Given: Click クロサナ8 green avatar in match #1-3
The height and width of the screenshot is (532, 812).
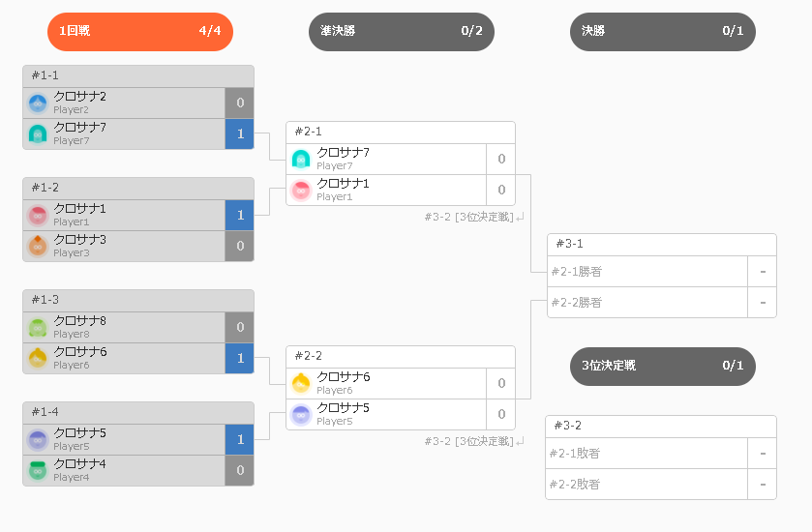Looking at the screenshot, I should [38, 328].
